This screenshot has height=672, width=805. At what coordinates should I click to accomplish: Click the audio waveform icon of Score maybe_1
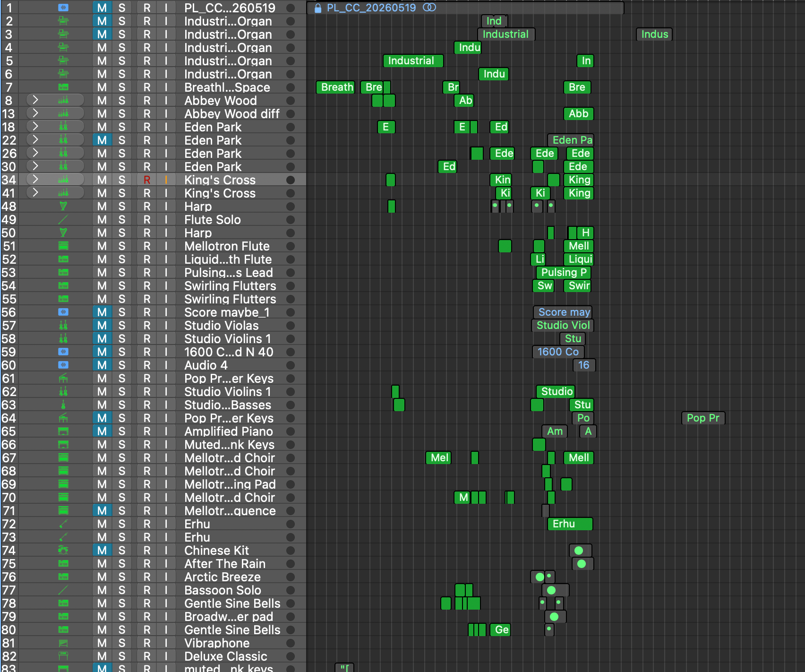coord(63,312)
